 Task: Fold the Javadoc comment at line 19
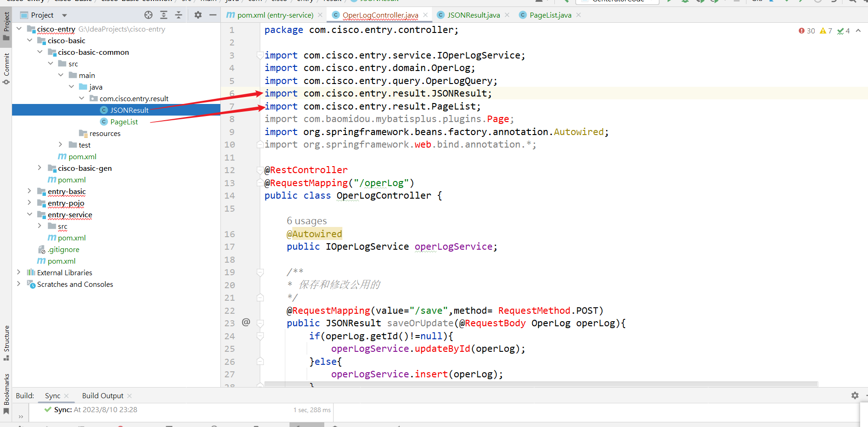point(260,272)
